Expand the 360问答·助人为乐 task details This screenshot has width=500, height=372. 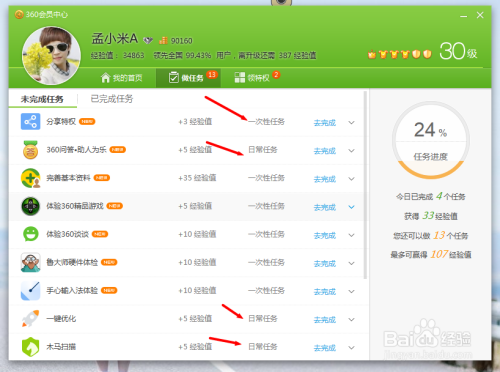pyautogui.click(x=351, y=151)
